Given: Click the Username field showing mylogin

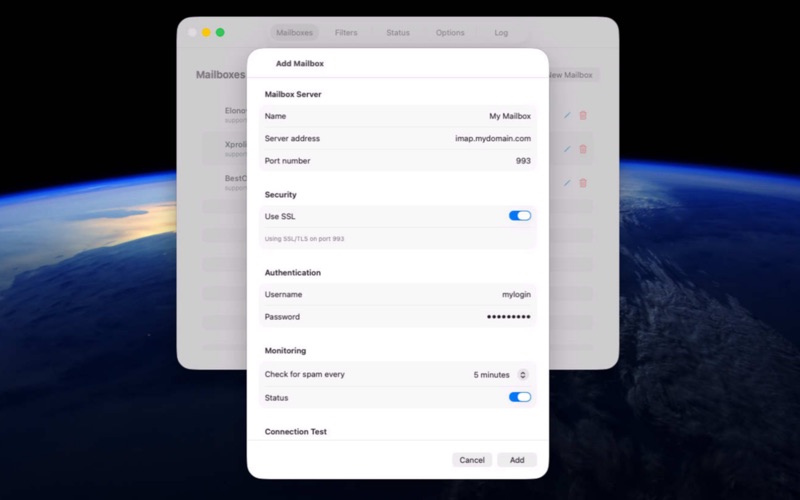Looking at the screenshot, I should 398,294.
